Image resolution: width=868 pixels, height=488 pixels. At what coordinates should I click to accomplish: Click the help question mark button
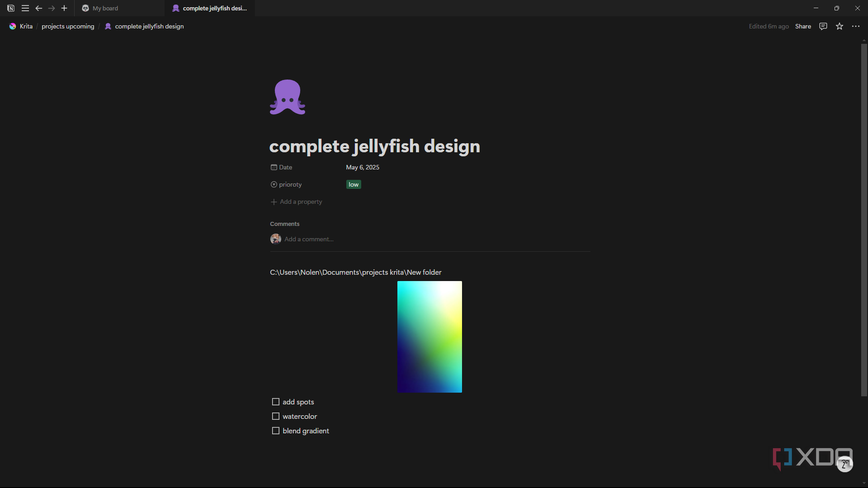pyautogui.click(x=844, y=464)
